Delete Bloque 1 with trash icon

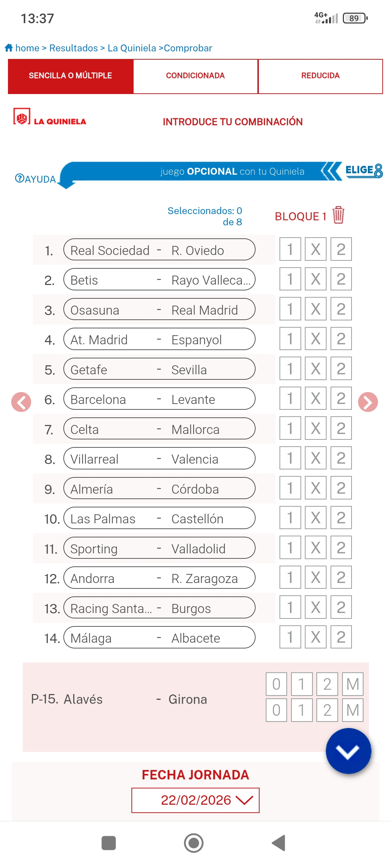coord(338,215)
